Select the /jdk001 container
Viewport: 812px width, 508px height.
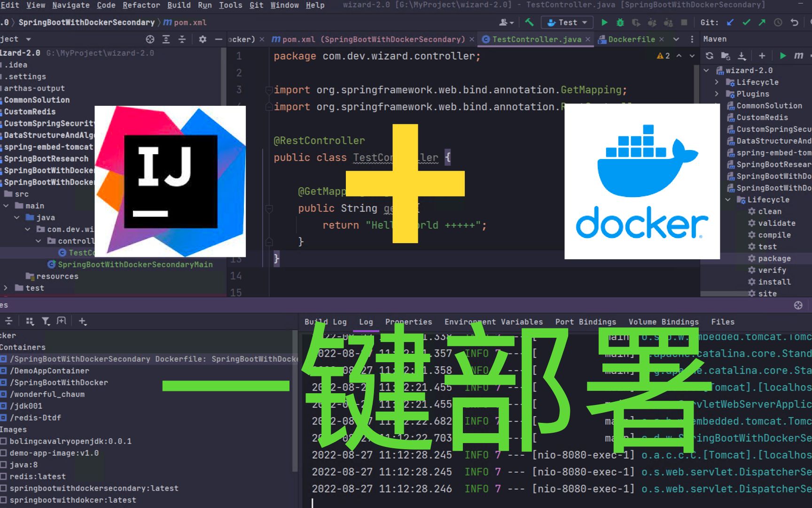pyautogui.click(x=26, y=406)
